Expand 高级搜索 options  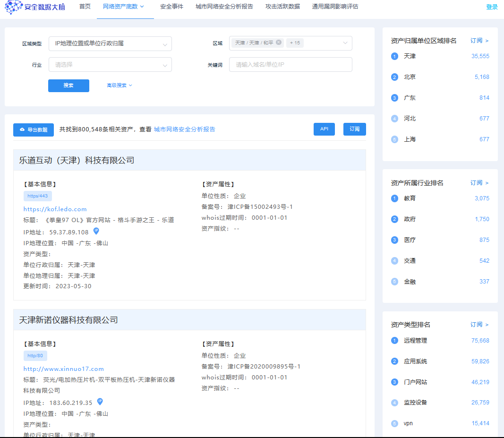(118, 86)
